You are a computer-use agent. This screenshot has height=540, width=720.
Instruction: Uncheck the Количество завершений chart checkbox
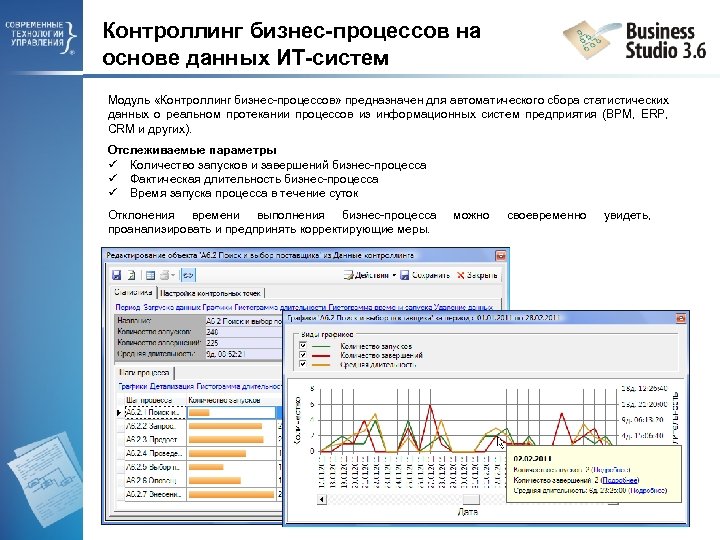[x=303, y=355]
